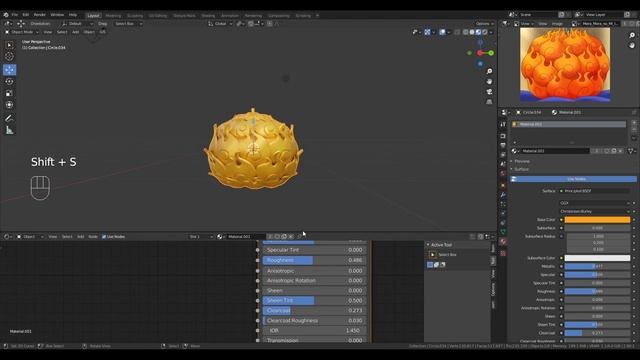Viewport: 640px width, 360px height.
Task: Select the Material.001 slot in list
Action: (x=569, y=124)
